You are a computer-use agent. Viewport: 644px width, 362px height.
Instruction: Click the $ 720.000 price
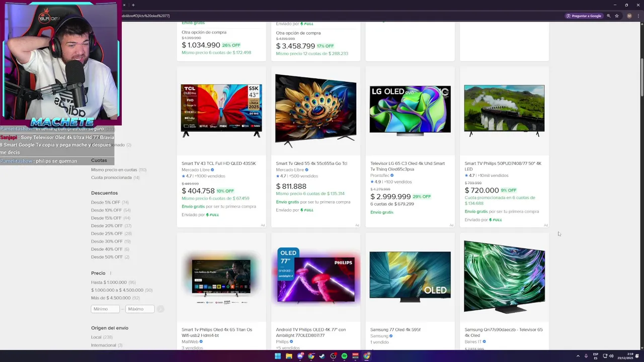(x=482, y=191)
